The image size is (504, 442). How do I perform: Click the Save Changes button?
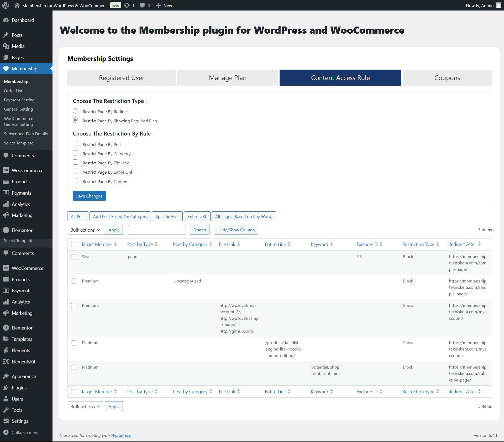click(x=89, y=196)
